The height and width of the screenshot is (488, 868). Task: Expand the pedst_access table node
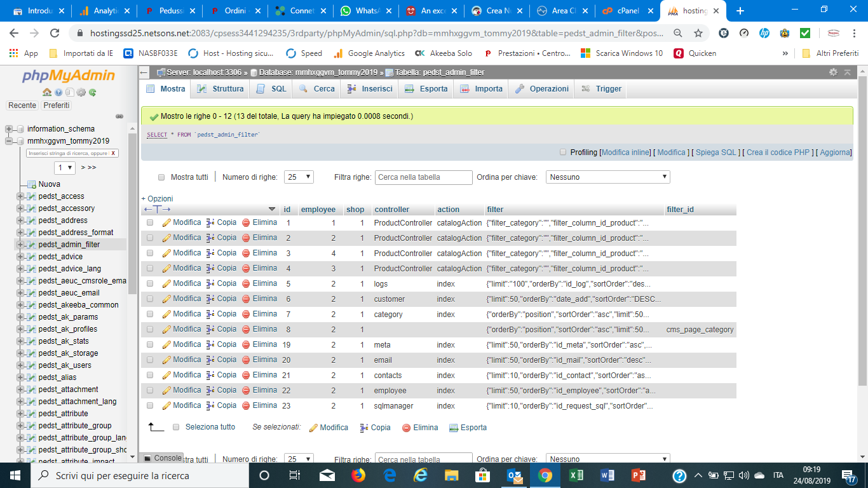(x=21, y=196)
